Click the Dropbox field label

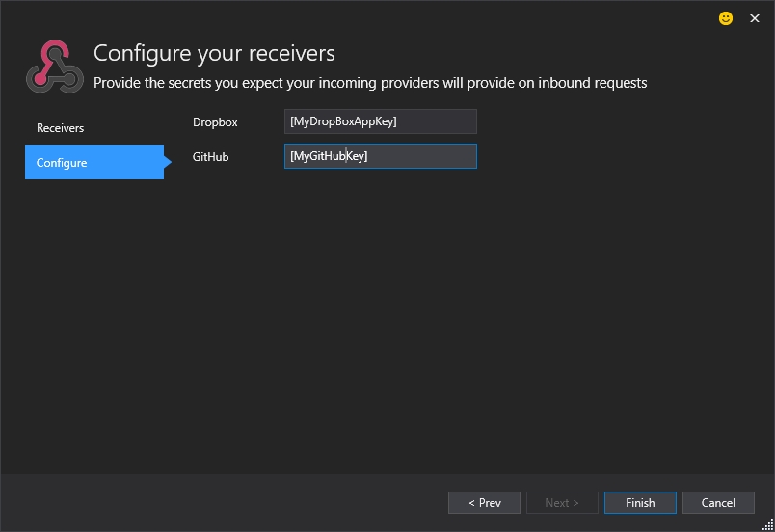point(215,122)
